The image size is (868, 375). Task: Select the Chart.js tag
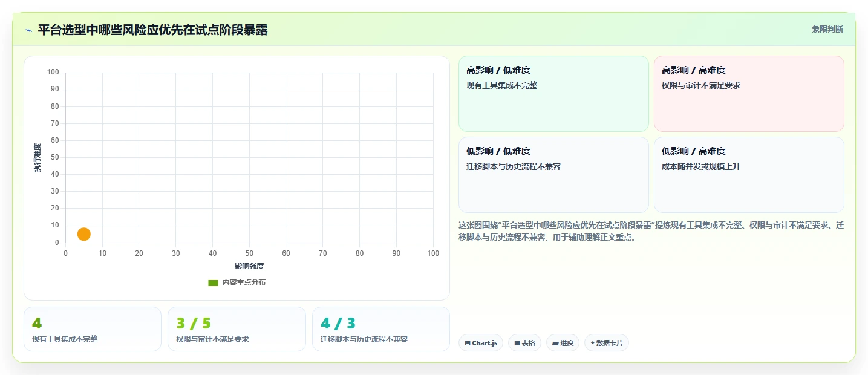[481, 343]
